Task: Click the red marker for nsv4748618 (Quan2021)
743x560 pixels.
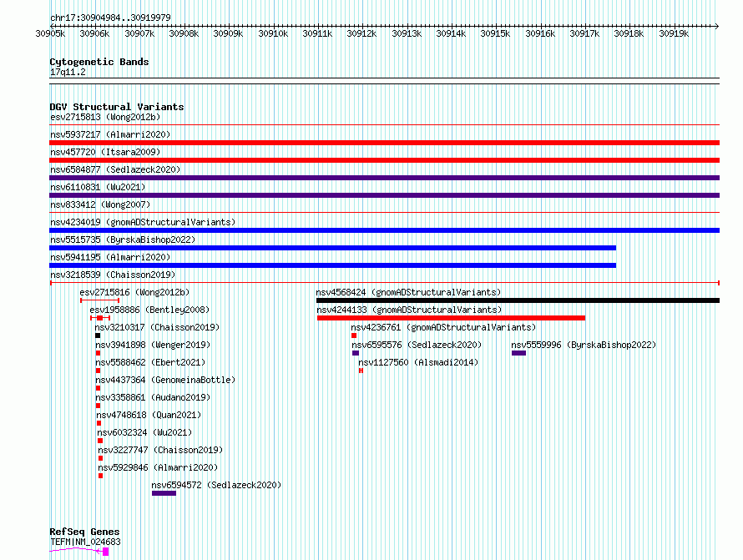Action: (x=99, y=423)
